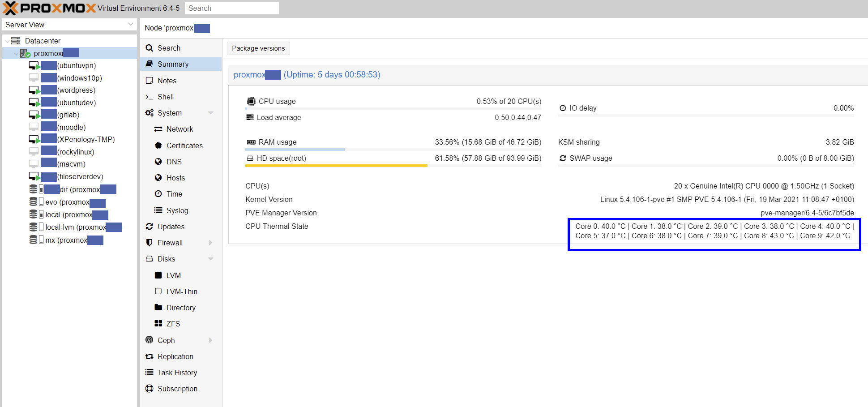Click the pve-manager/6.4-5/6c7bf5de text
This screenshot has height=407, width=868.
coord(807,213)
